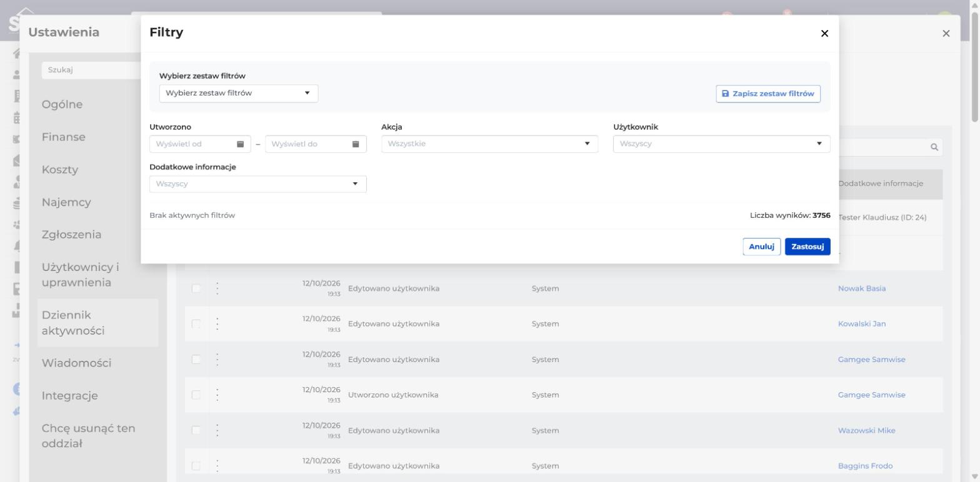The image size is (980, 482).
Task: Open the row menu for Kowalski Jan
Action: pos(217,324)
